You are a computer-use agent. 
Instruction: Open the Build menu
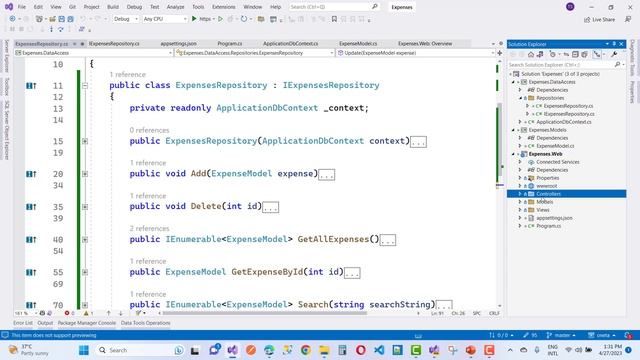[x=113, y=7]
